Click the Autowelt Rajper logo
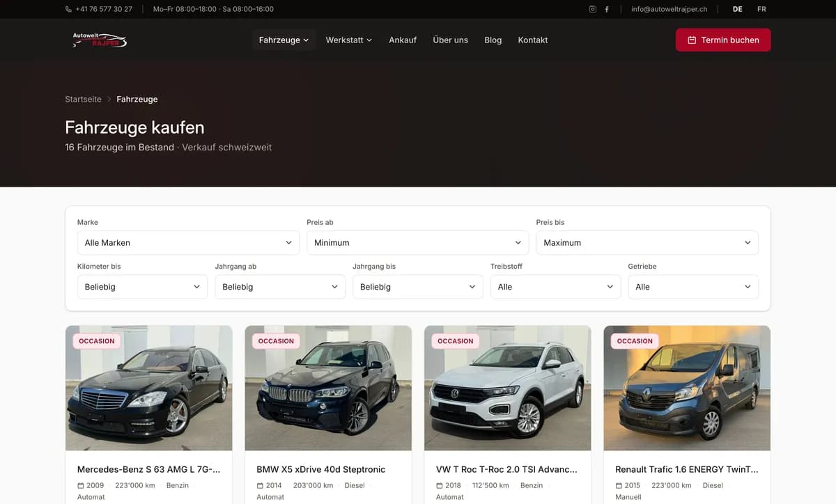 point(100,40)
